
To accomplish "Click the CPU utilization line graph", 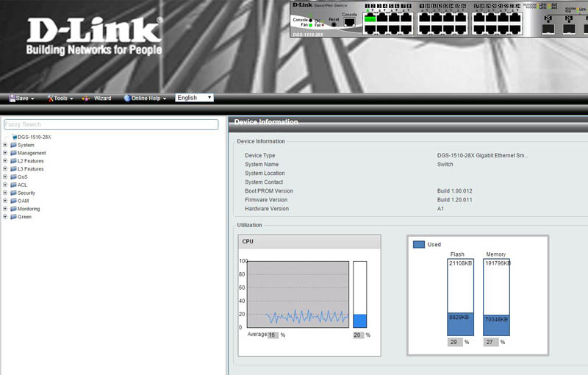I will coord(298,294).
